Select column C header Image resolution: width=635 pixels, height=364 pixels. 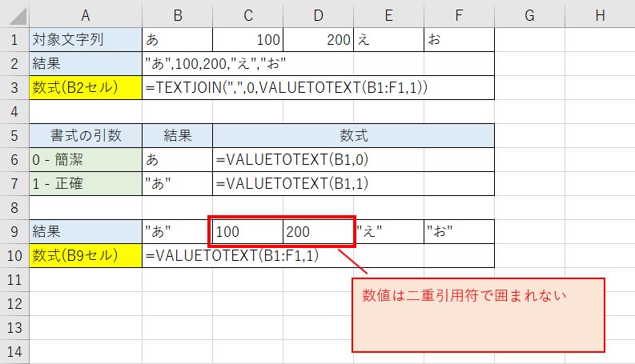pos(248,15)
